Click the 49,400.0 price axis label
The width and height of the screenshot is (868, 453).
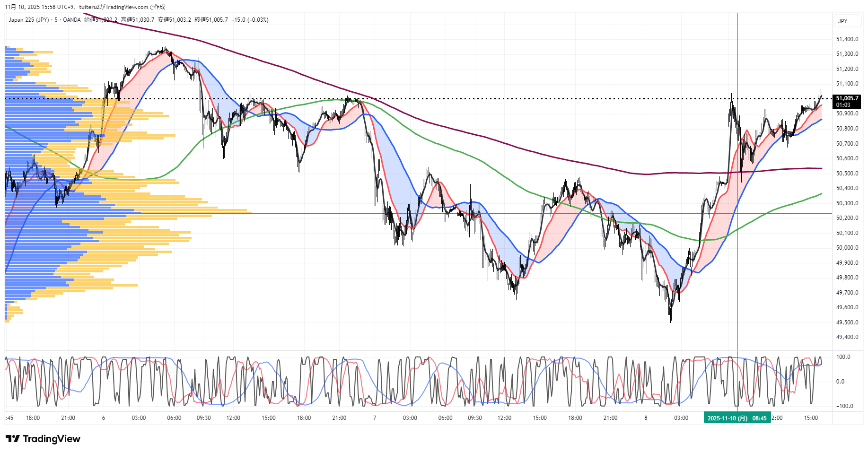[x=847, y=337]
